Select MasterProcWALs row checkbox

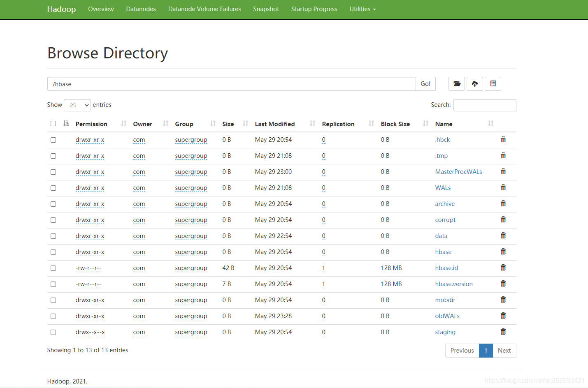53,172
